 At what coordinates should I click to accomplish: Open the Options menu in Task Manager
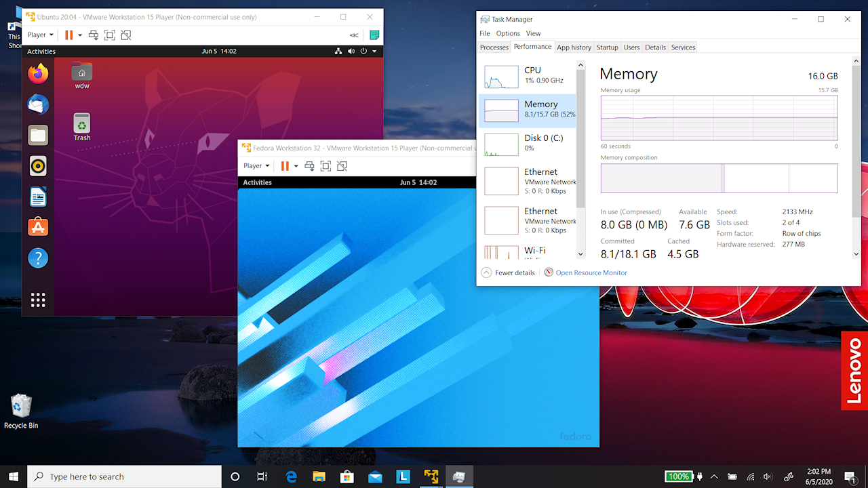pyautogui.click(x=508, y=33)
